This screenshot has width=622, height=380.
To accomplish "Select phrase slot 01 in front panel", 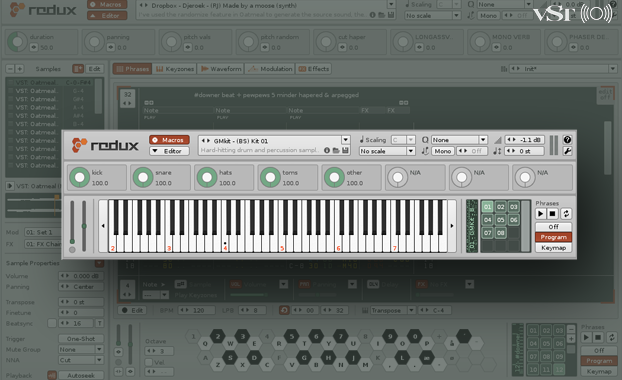I will [488, 207].
